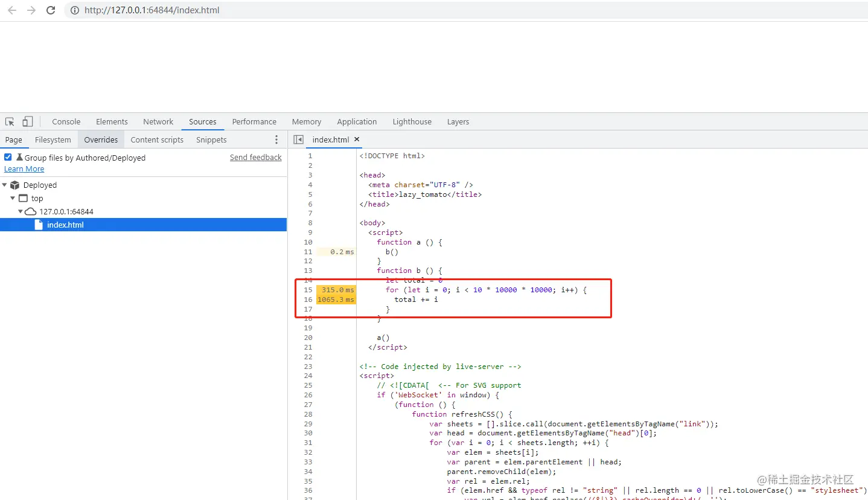
Task: Open the Memory tab
Action: point(307,121)
